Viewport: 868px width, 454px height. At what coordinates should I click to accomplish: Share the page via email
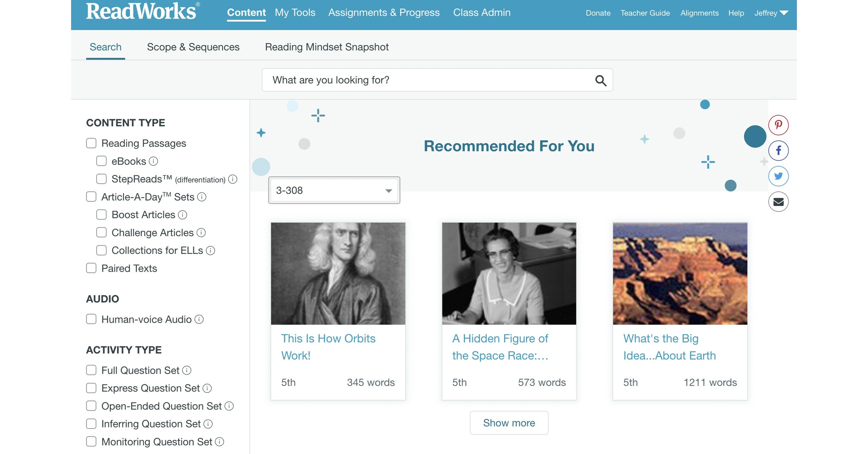pyautogui.click(x=778, y=201)
